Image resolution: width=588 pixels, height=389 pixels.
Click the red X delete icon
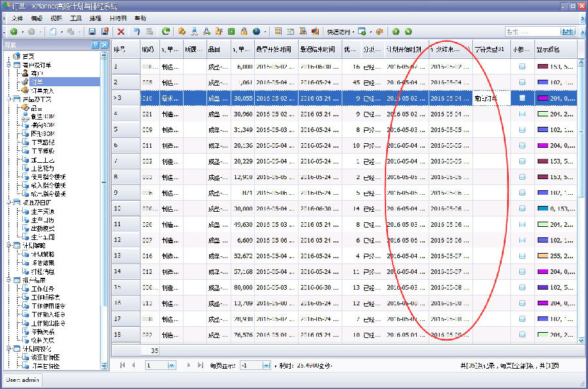click(121, 32)
